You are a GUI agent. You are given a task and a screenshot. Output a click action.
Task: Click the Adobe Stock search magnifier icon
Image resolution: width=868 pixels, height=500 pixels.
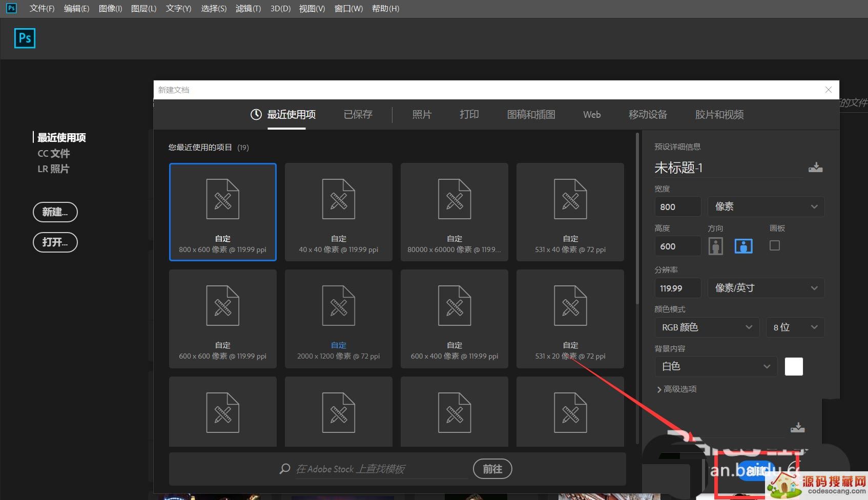click(285, 469)
